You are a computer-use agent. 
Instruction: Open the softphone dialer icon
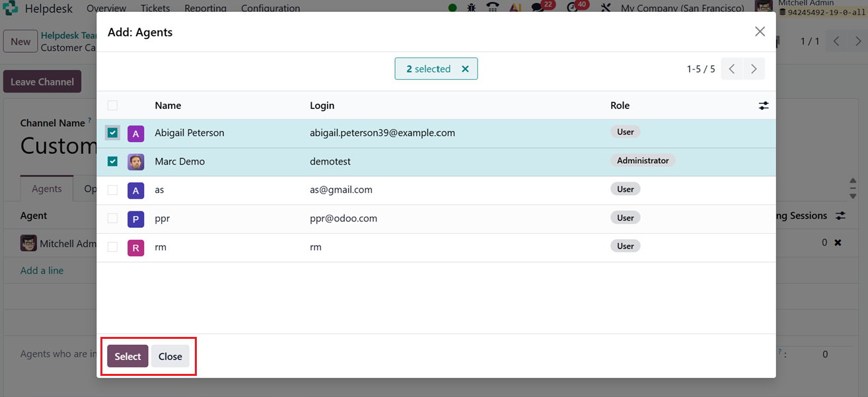[492, 8]
